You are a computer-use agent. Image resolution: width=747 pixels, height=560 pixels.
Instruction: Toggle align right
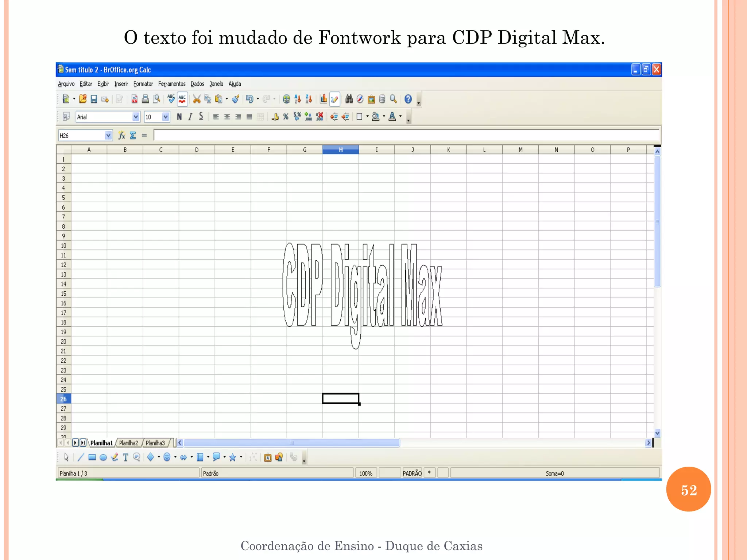coord(238,117)
